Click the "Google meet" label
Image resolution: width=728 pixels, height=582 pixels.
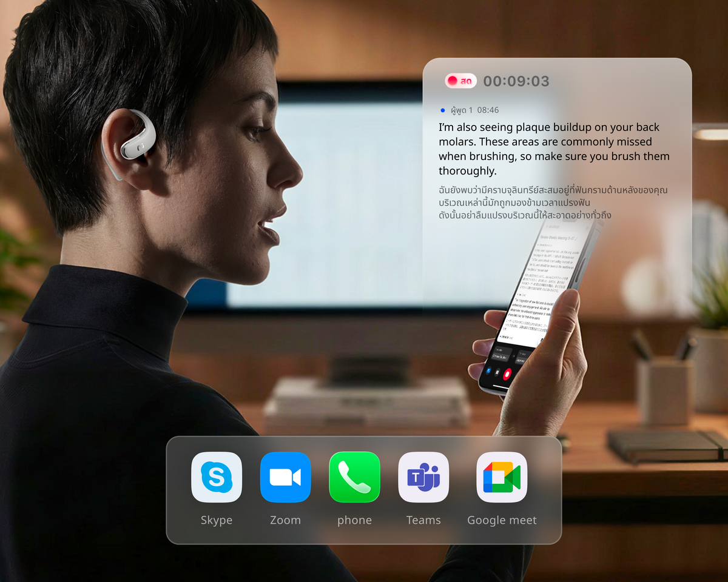pos(502,520)
